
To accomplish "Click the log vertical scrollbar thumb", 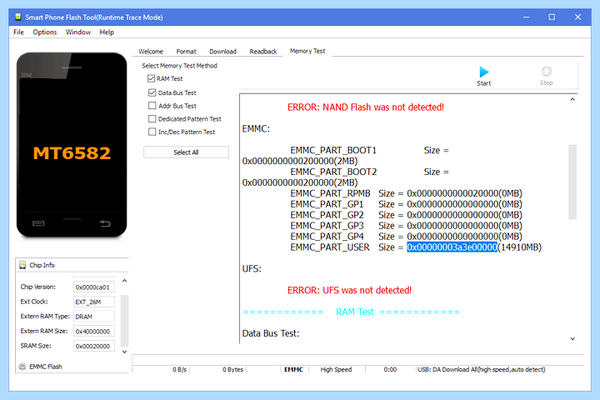I will tap(572, 182).
